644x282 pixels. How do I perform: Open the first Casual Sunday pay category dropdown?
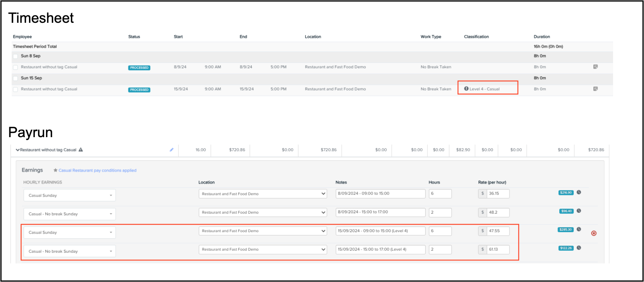(70, 195)
